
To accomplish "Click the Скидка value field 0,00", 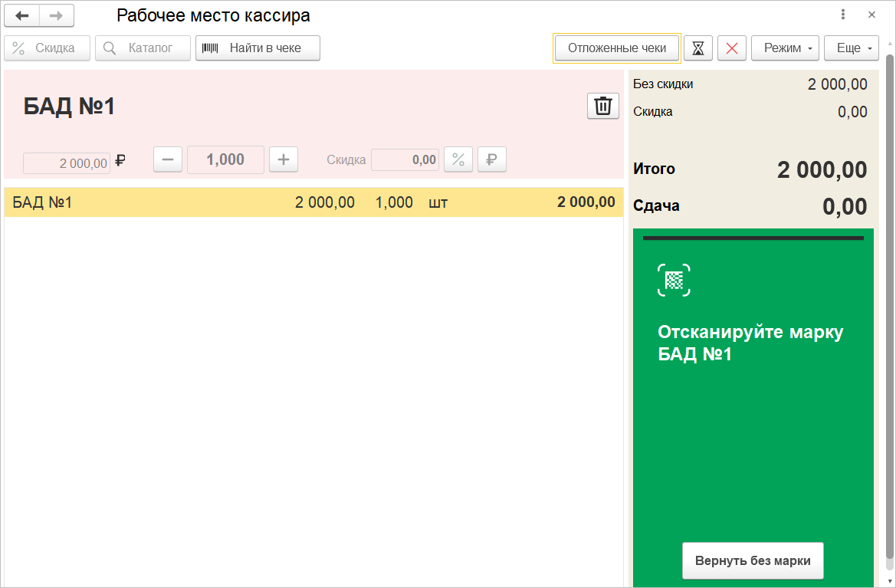I will [405, 160].
